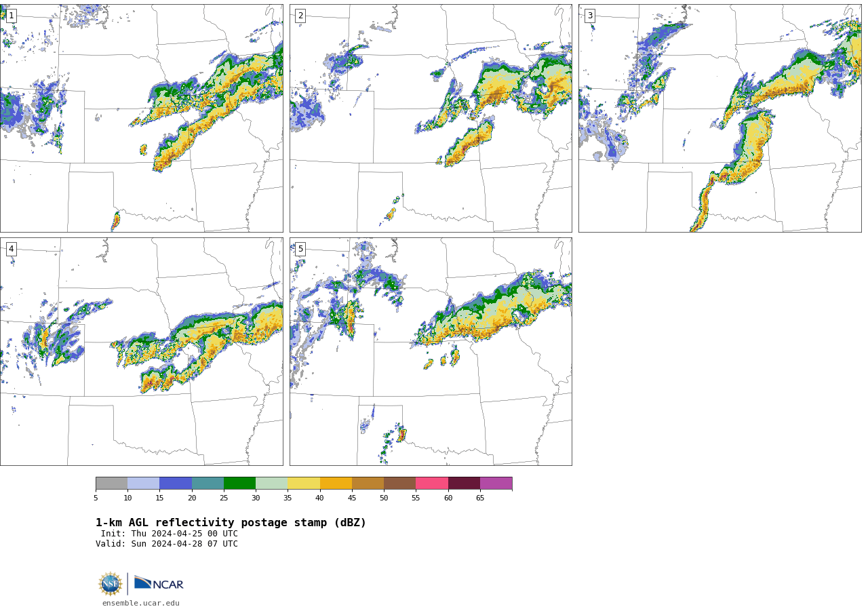Click the member number 2 label box
868x611 pixels.
[x=300, y=16]
